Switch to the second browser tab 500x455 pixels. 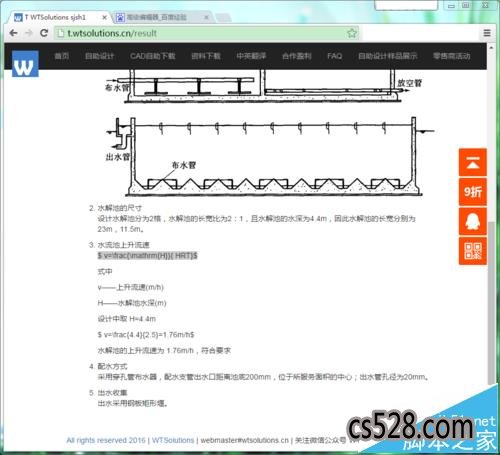(163, 17)
